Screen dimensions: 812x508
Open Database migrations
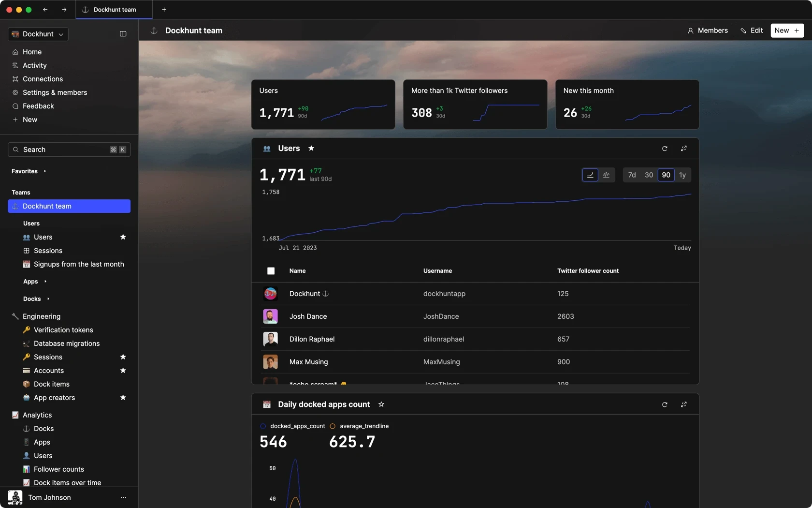[67, 344]
